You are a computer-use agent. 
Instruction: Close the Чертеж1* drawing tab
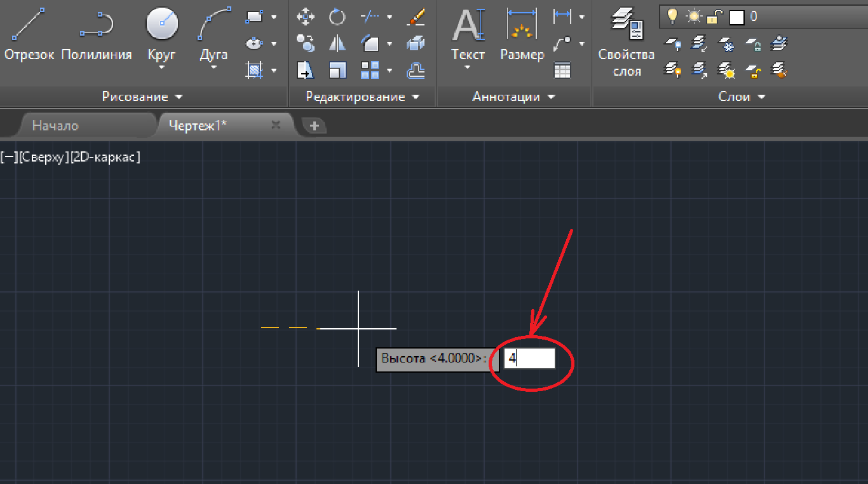[276, 125]
